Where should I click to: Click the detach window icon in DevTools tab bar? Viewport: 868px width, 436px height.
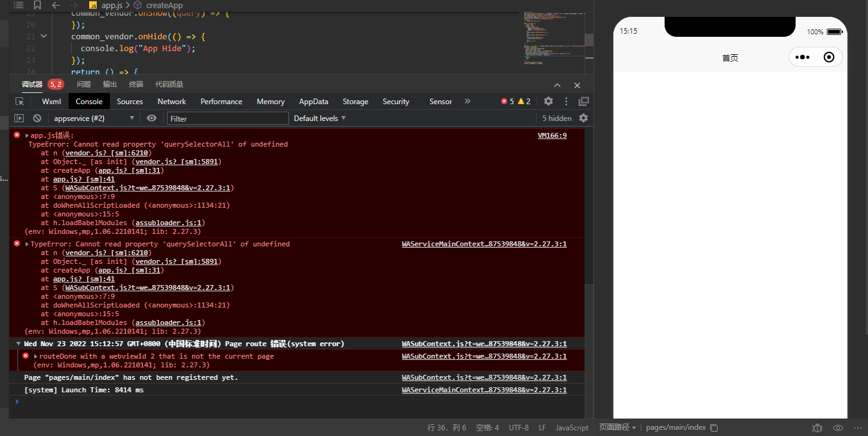tap(583, 101)
